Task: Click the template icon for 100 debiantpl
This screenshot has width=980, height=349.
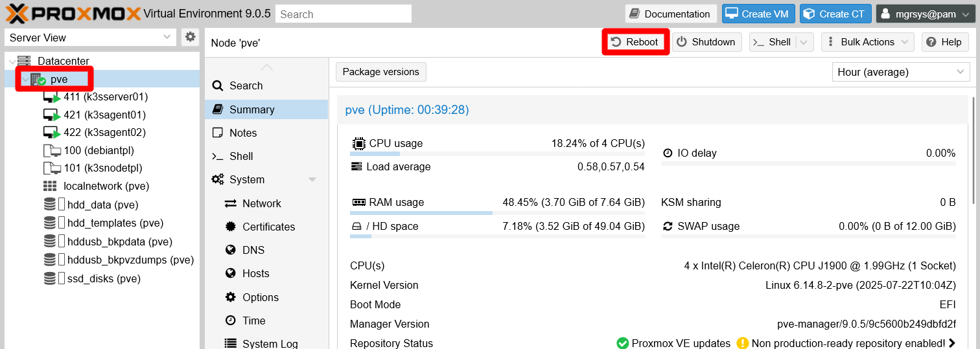Action: pos(51,151)
